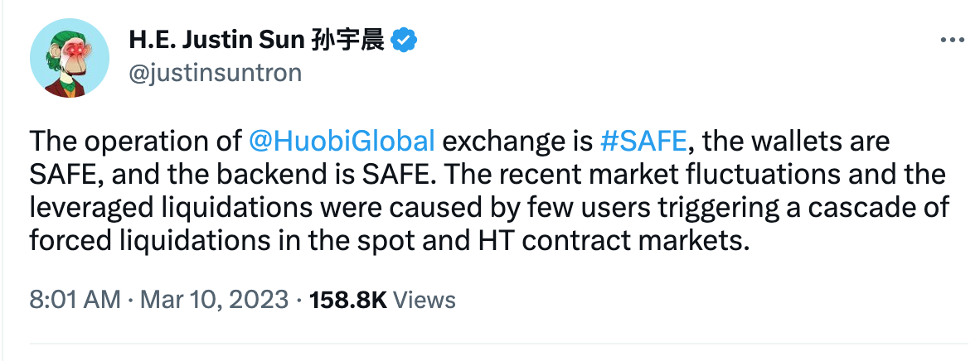Click the tweet time '8:01 AM'

point(75,299)
